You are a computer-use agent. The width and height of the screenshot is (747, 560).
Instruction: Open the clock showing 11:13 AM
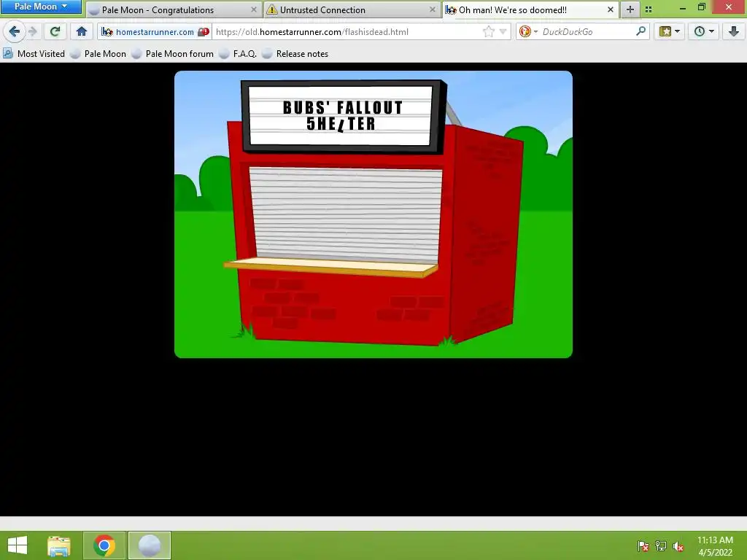pyautogui.click(x=715, y=545)
